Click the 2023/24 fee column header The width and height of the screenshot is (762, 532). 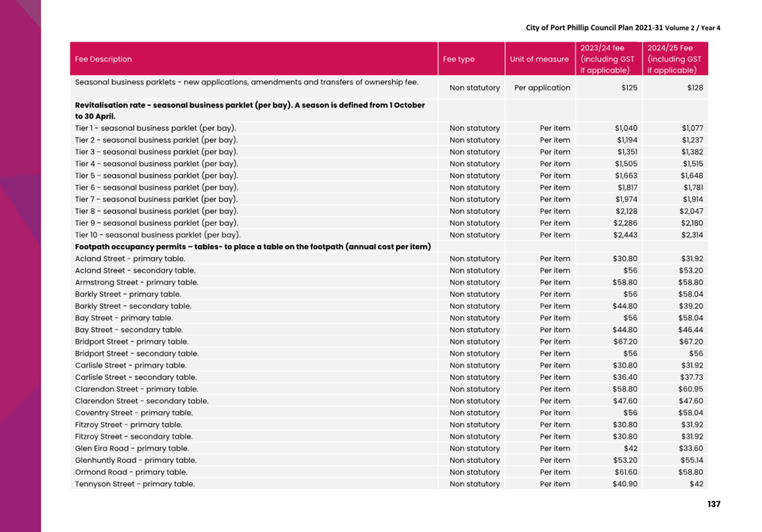click(609, 59)
